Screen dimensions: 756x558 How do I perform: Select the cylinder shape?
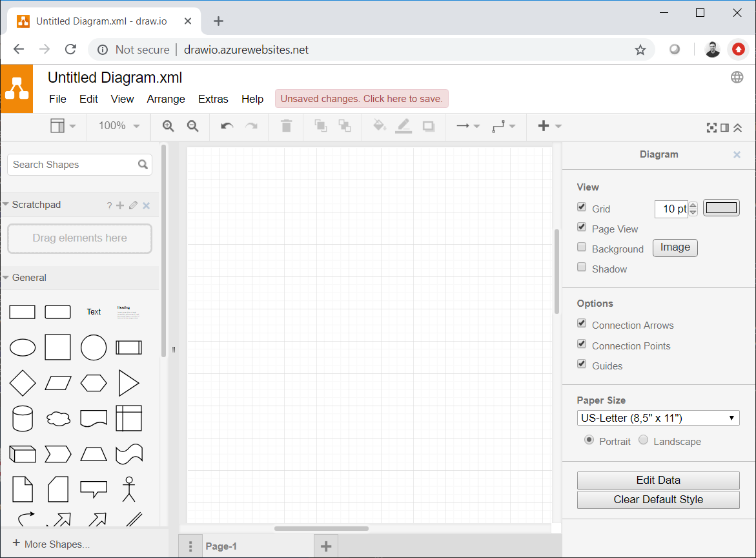(23, 418)
